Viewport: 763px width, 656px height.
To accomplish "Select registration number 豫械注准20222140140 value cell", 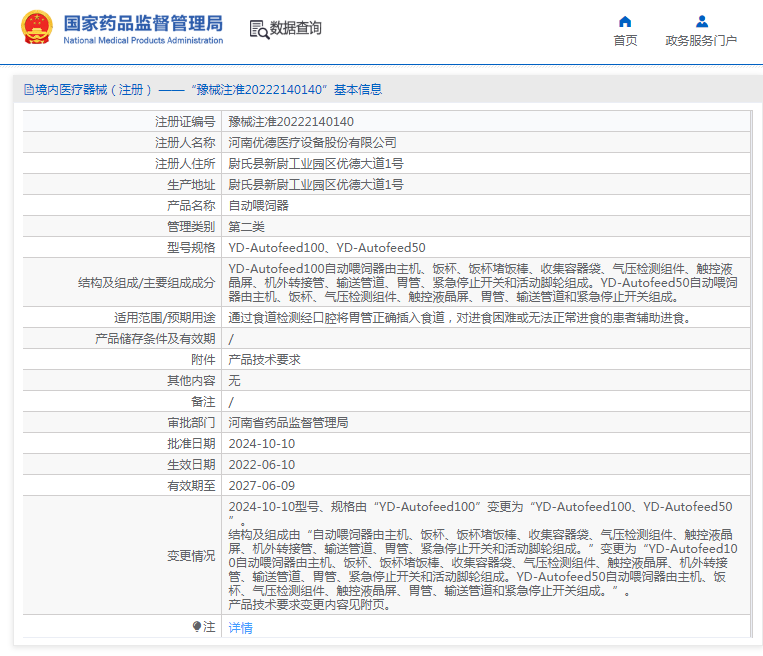I will tap(291, 122).
